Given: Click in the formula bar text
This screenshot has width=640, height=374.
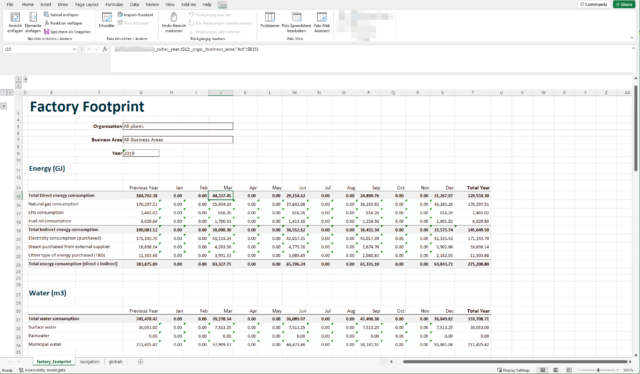Looking at the screenshot, I should pos(186,49).
